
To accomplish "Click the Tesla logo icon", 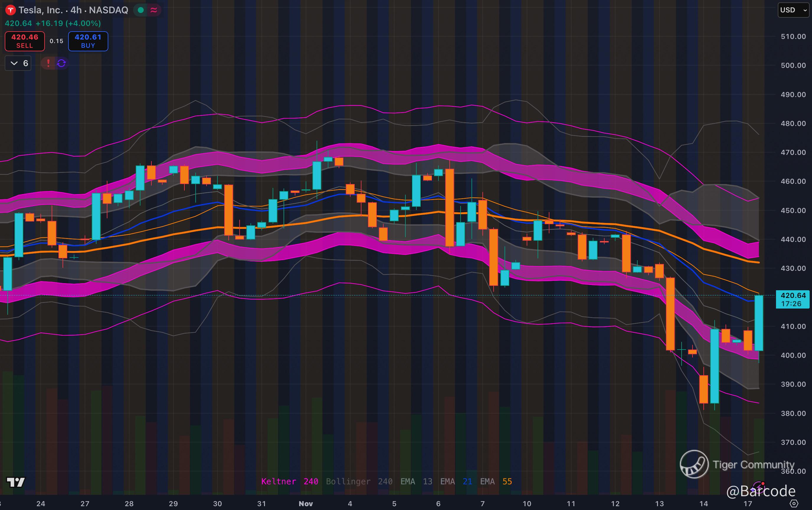I will point(10,10).
